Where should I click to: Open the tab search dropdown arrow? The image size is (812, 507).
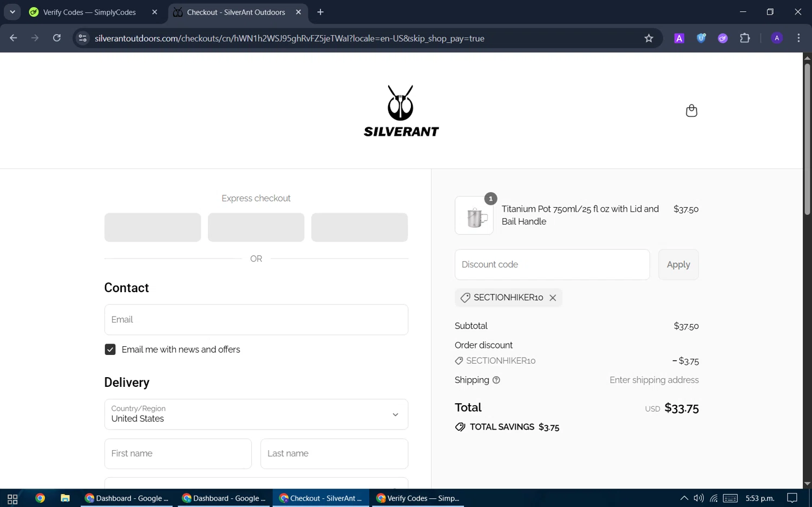coord(12,12)
